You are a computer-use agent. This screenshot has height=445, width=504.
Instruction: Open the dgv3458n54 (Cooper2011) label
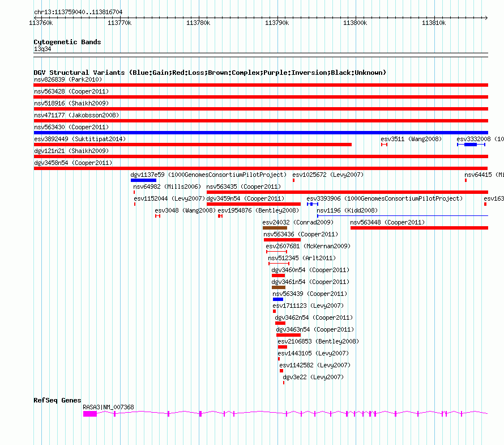[73, 163]
